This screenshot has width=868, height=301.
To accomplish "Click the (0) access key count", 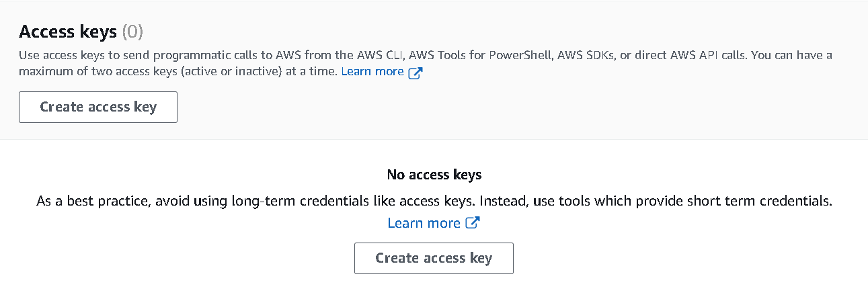I will pyautogui.click(x=132, y=32).
